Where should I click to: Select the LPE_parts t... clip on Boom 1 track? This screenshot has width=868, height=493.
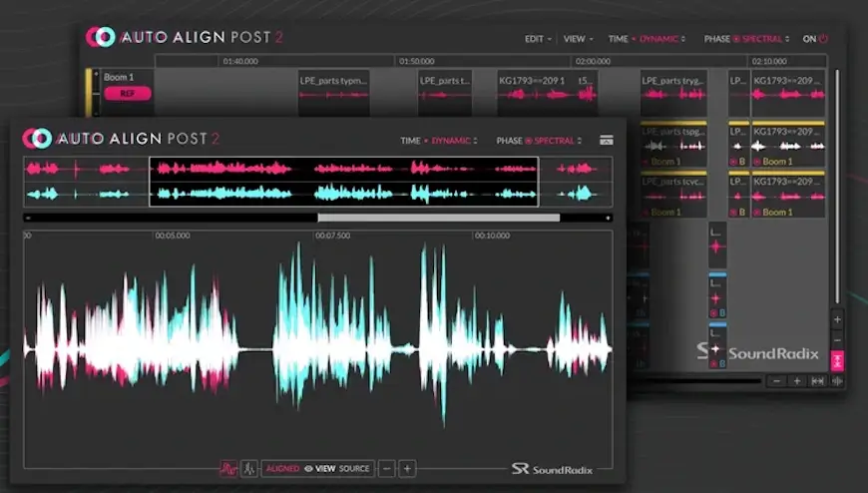coord(445,92)
